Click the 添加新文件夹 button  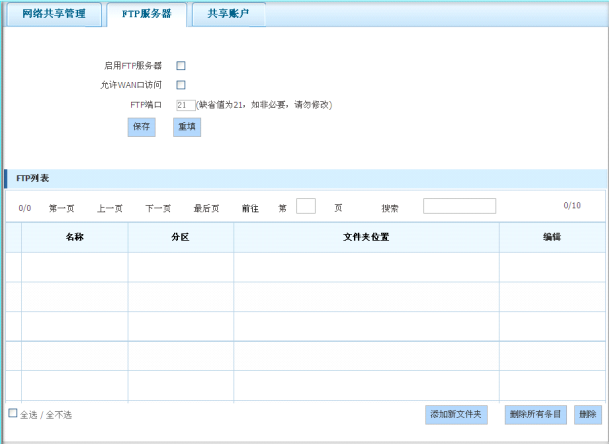coord(456,414)
